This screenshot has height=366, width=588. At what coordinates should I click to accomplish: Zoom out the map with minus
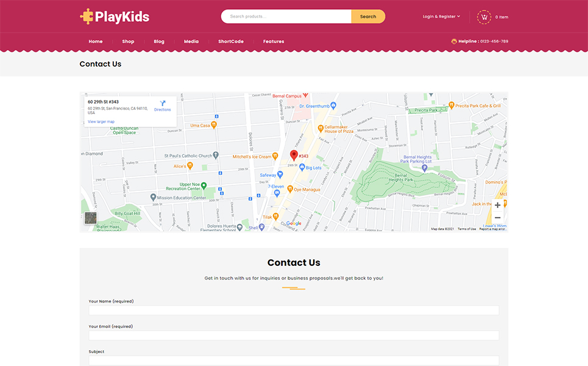point(497,218)
